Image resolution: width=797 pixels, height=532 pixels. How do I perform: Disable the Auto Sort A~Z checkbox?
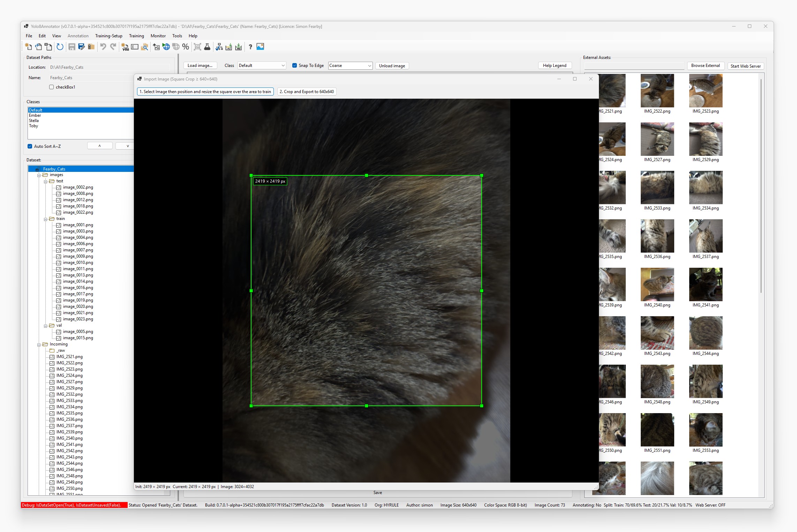coord(30,146)
